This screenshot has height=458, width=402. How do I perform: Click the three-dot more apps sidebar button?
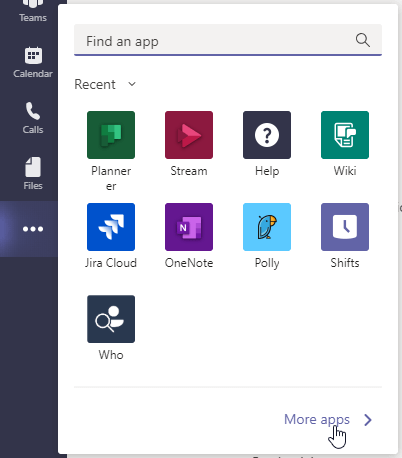pyautogui.click(x=33, y=229)
